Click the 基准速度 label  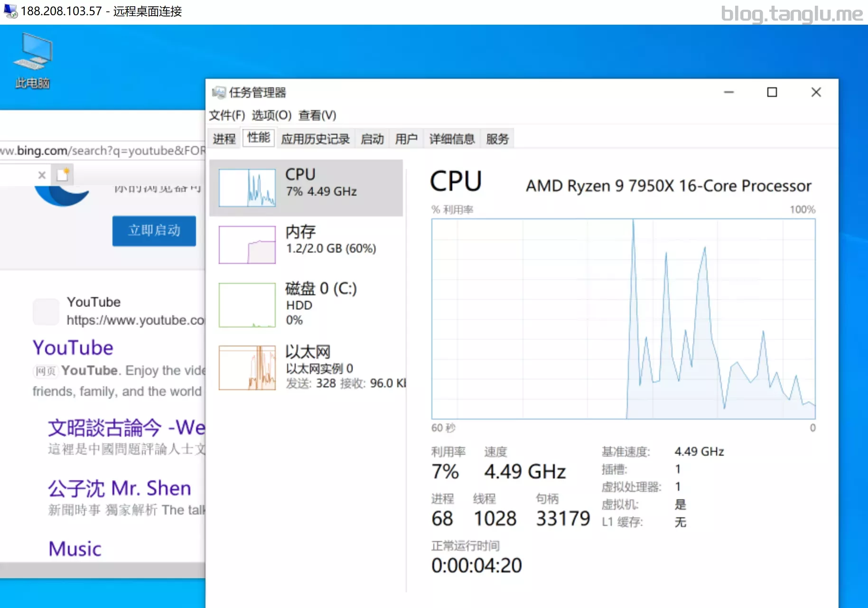coord(625,451)
